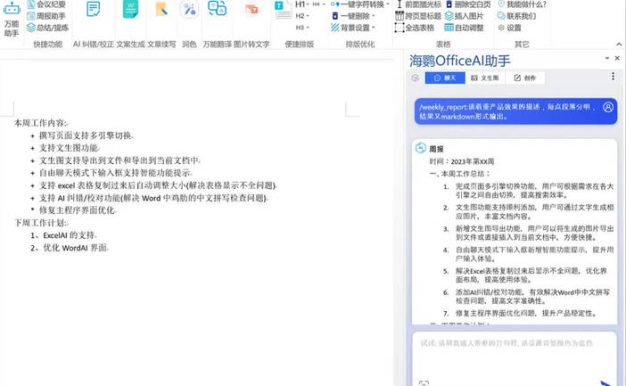The image size is (626, 386).
Task: Click the bullet 修复主程序界面优化
Action: [x=77, y=210]
